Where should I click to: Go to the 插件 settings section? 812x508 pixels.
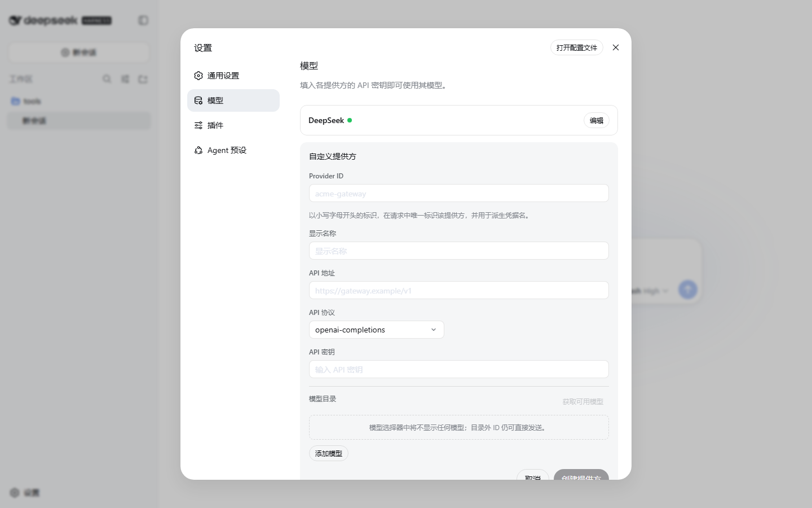coord(233,125)
